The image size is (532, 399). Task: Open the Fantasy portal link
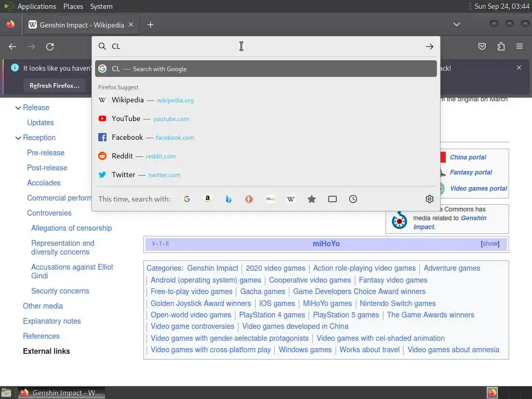point(471,172)
